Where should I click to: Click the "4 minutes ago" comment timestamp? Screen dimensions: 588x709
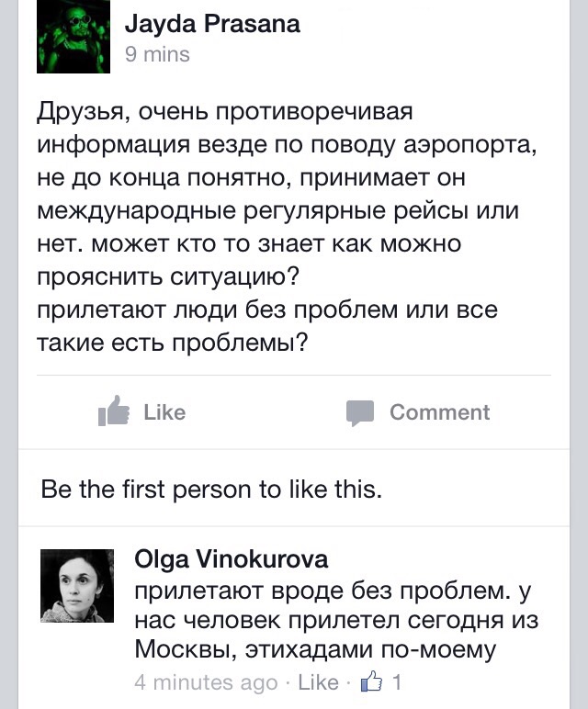(206, 683)
